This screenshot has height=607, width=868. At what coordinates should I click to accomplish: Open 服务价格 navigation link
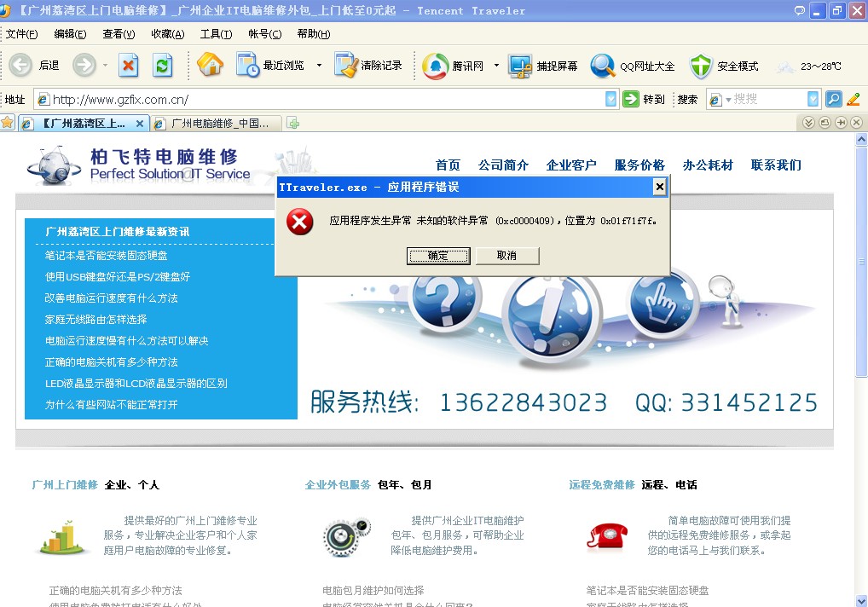(x=639, y=165)
